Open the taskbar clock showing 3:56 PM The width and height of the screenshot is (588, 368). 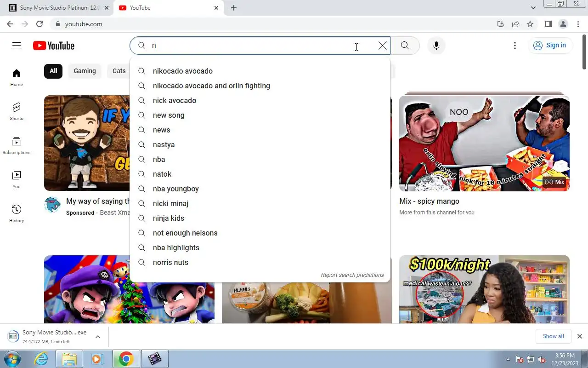pyautogui.click(x=565, y=359)
